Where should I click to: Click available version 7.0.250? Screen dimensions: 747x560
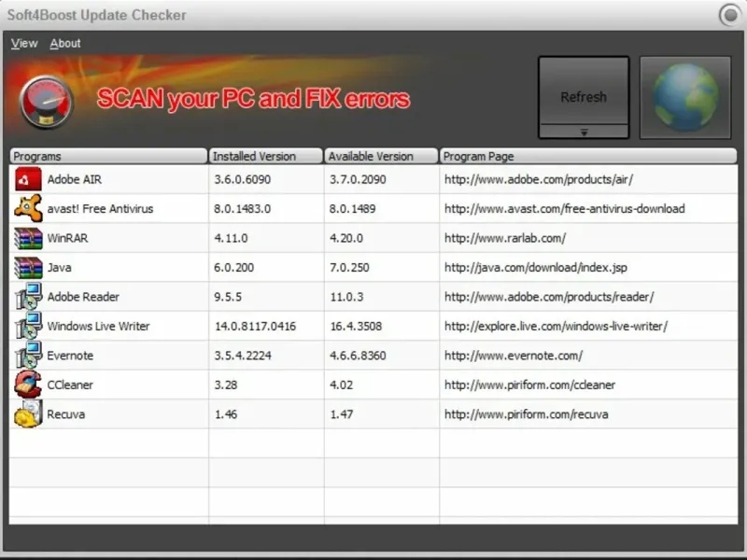(349, 268)
